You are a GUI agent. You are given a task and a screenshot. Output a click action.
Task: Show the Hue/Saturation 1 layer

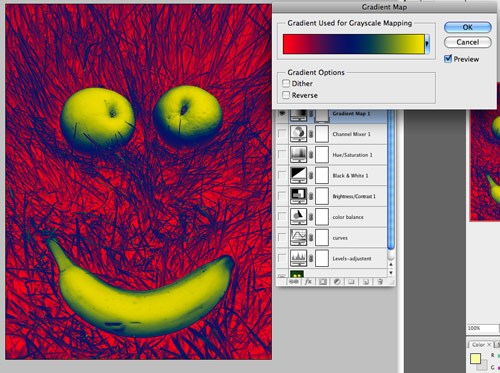point(282,155)
